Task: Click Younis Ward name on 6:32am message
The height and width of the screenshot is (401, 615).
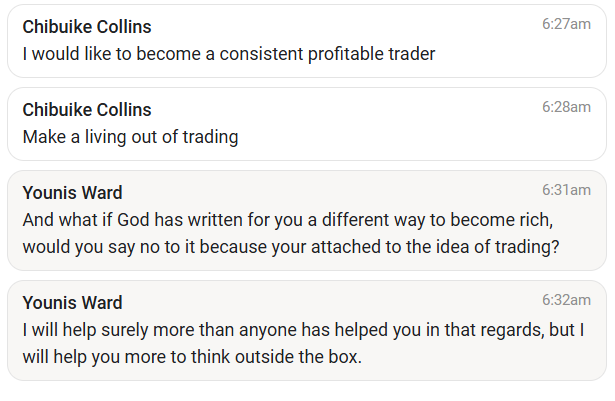Action: pos(72,303)
